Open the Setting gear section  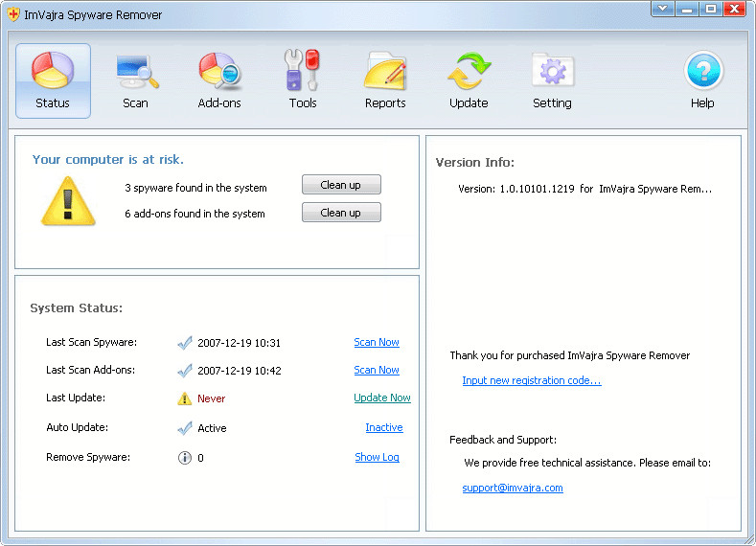click(x=552, y=80)
